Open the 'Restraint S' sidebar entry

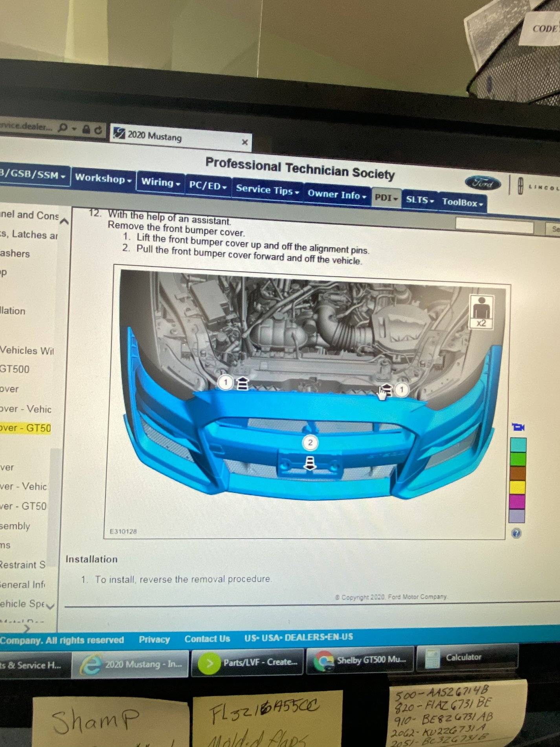[x=23, y=565]
